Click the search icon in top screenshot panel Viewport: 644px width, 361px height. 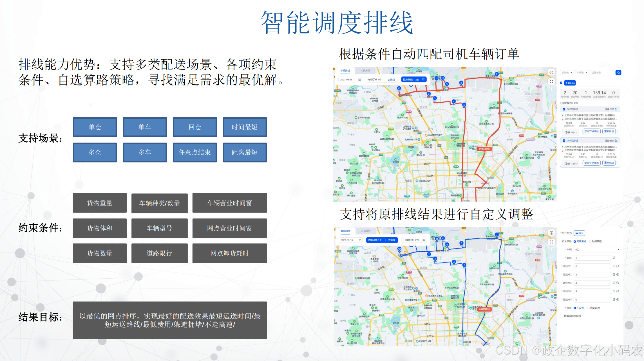pos(618,73)
